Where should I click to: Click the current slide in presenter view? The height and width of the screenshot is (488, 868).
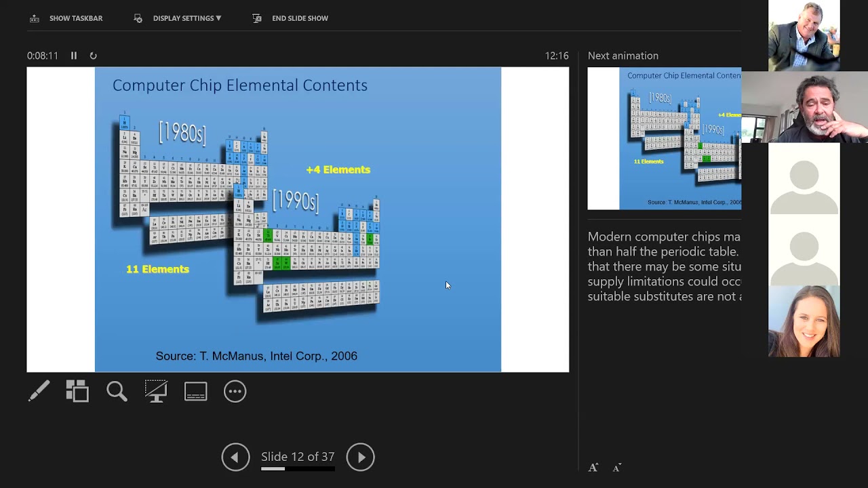(298, 219)
